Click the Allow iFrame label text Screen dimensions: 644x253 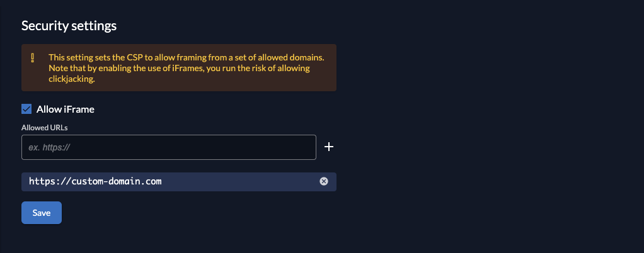(66, 110)
